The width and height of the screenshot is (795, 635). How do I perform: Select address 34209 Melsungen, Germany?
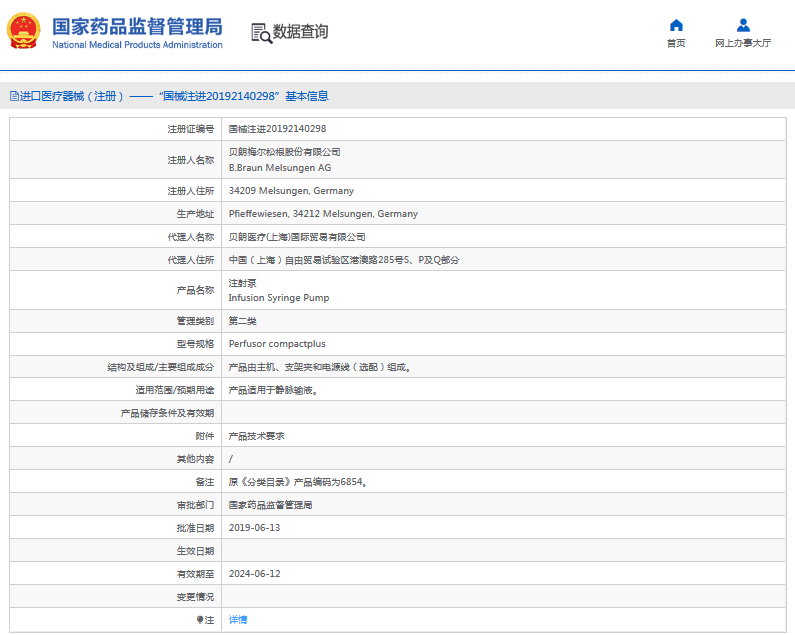[x=291, y=191]
